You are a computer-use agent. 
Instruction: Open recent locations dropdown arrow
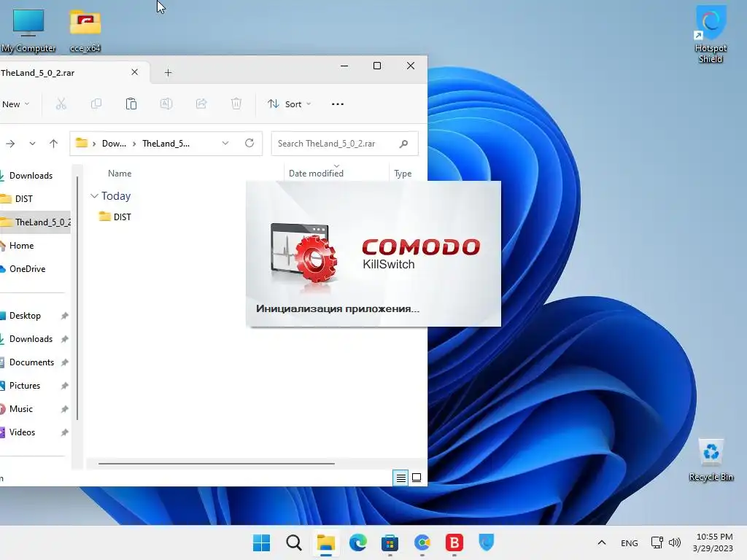pos(32,144)
